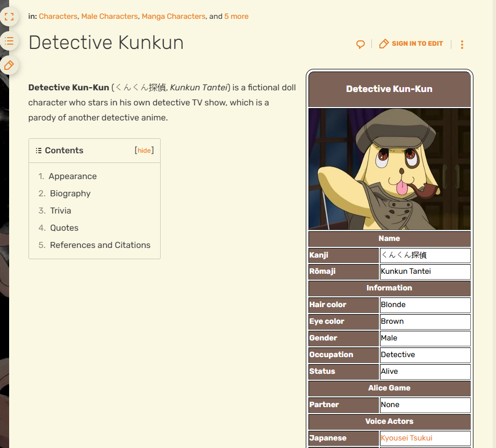Viewport: 496px width, 448px height.
Task: Click the Status value 'Alive'
Action: pos(390,372)
